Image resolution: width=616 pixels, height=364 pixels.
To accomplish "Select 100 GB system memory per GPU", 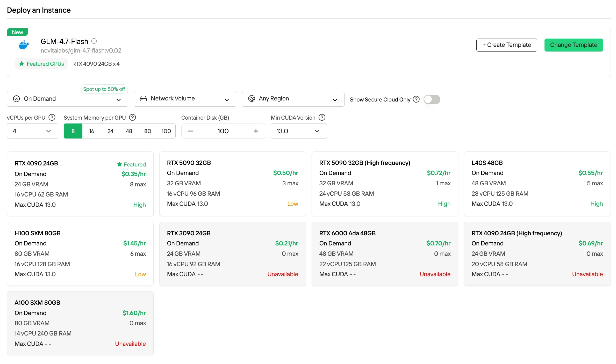I will click(x=166, y=131).
